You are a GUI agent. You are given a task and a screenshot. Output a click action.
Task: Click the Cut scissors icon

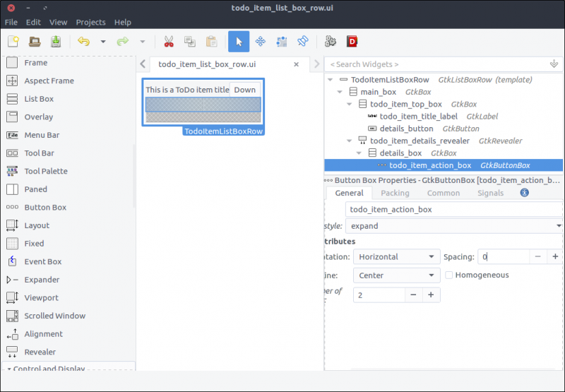click(x=168, y=42)
